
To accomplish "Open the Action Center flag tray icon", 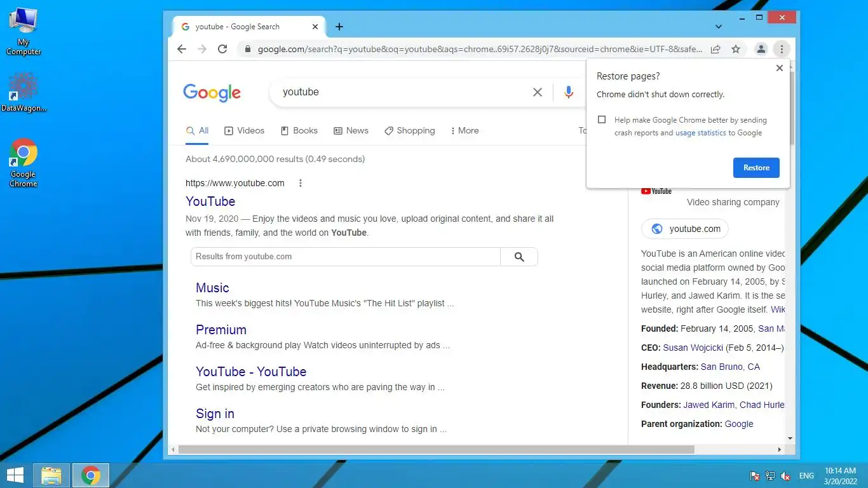I will [755, 476].
